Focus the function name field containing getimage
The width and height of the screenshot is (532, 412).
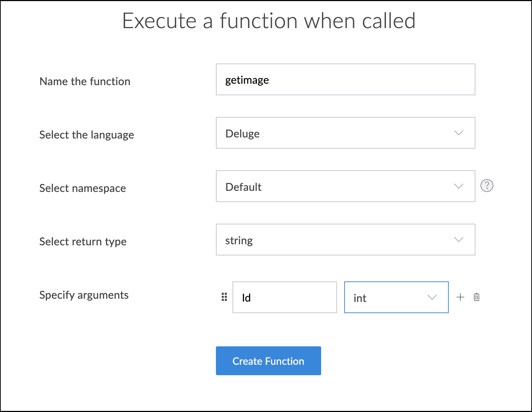click(345, 80)
